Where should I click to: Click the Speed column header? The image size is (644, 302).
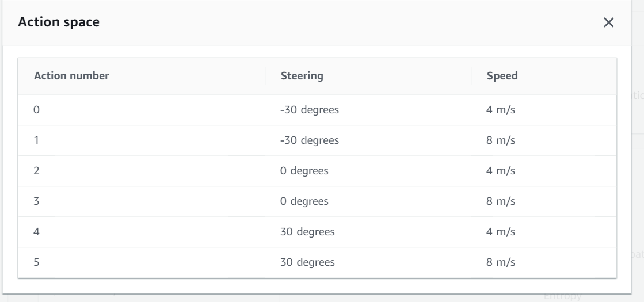point(502,75)
